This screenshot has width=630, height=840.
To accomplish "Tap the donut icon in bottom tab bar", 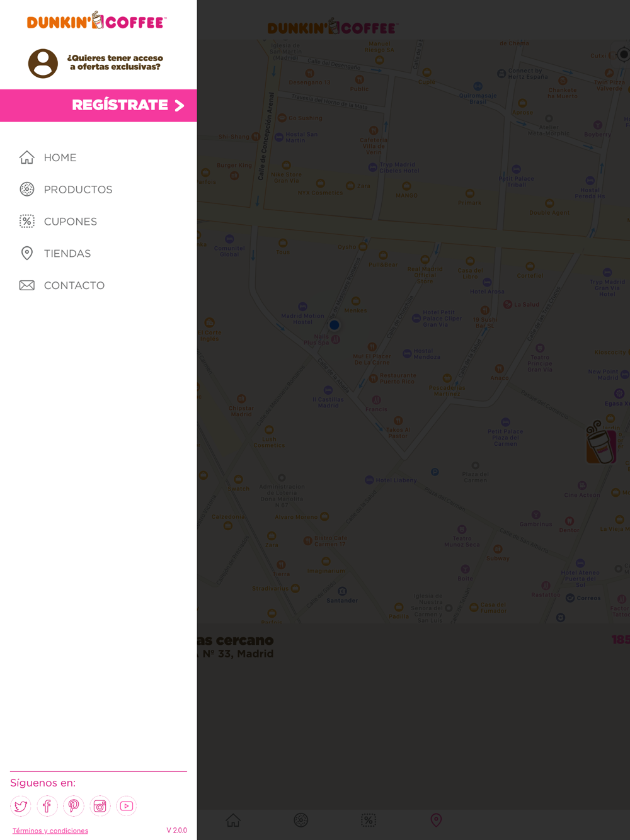I will (x=301, y=820).
